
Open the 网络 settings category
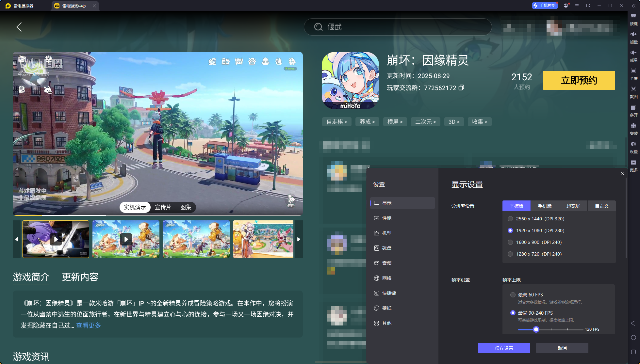402,278
